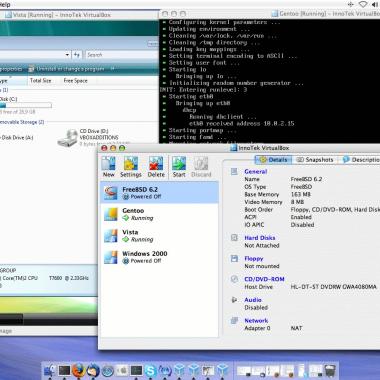Select the Floppy Disk Drive (A:) item
This screenshot has width=380, height=380.
click(17, 137)
